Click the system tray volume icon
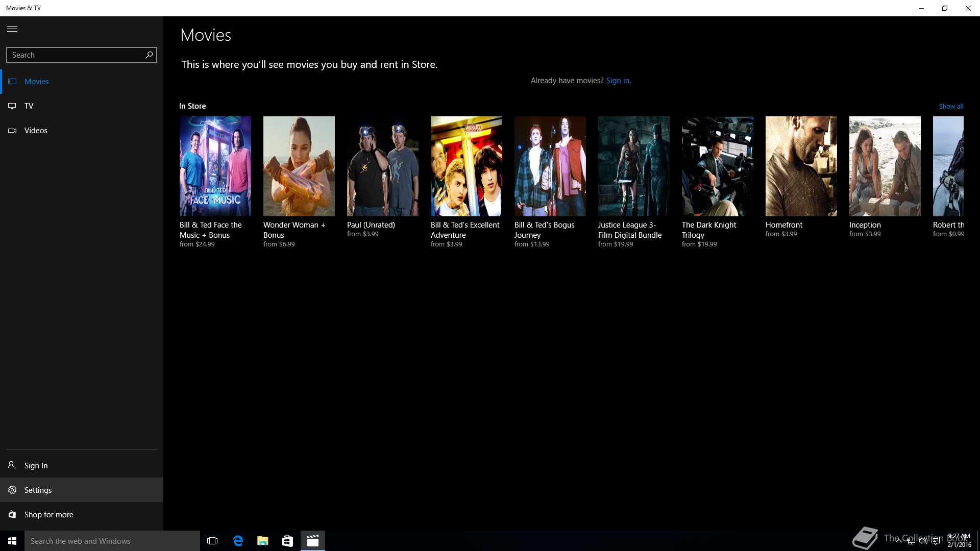This screenshot has width=980, height=551. point(923,541)
